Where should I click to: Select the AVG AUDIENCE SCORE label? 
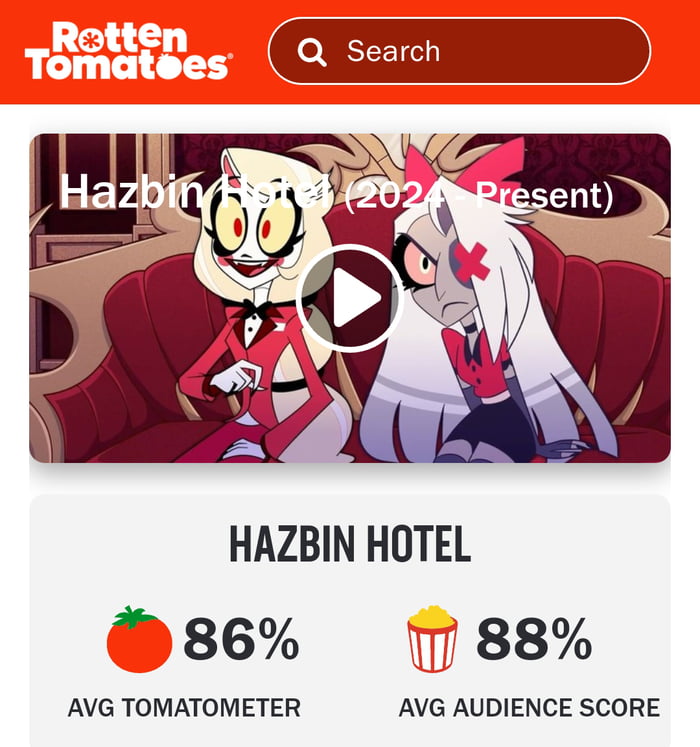coord(529,708)
